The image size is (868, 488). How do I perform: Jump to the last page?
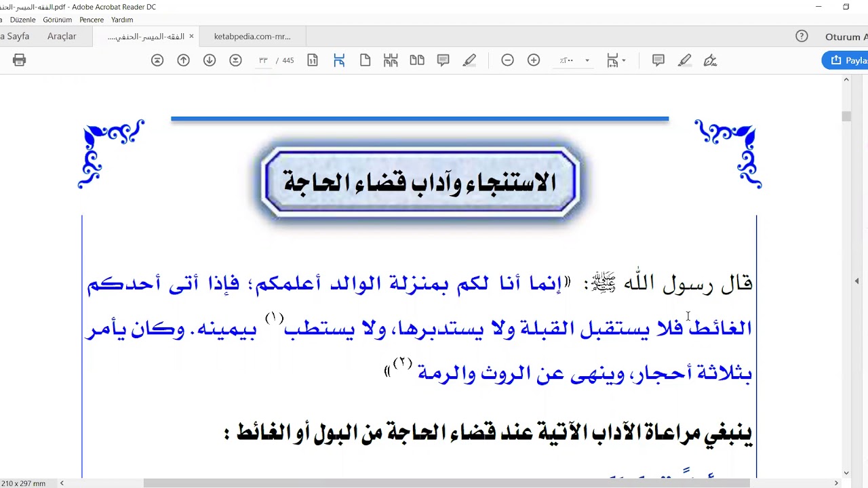coord(235,60)
